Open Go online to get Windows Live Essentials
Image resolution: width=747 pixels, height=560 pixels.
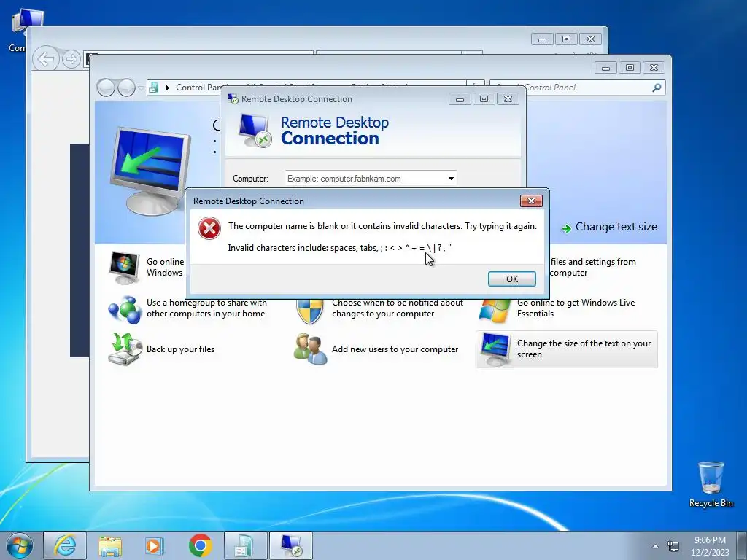point(576,308)
